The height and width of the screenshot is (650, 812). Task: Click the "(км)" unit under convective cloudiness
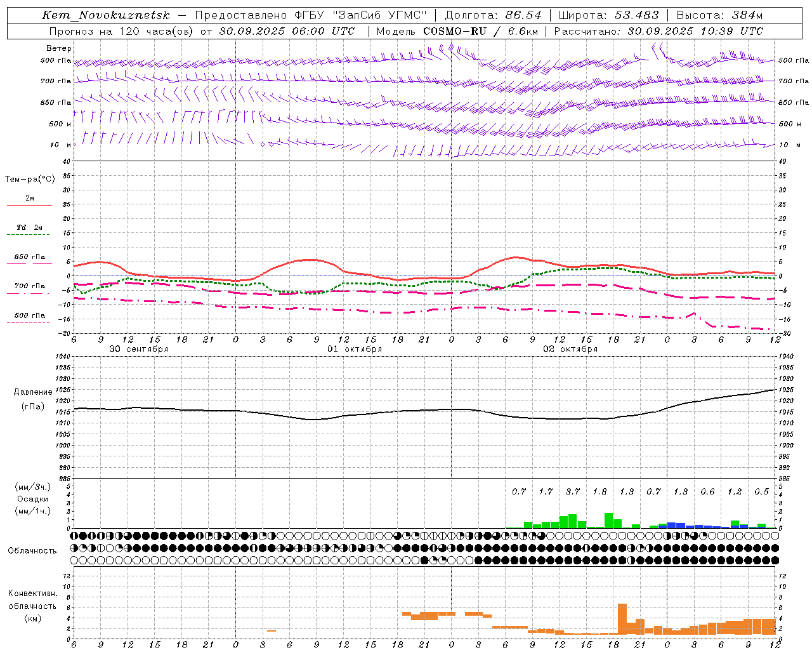tap(32, 618)
